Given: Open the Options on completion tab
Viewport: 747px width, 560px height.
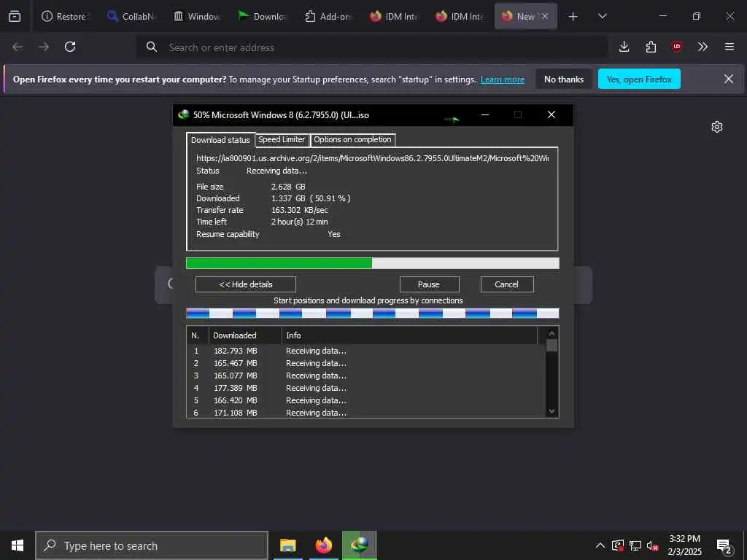Looking at the screenshot, I should click(352, 139).
